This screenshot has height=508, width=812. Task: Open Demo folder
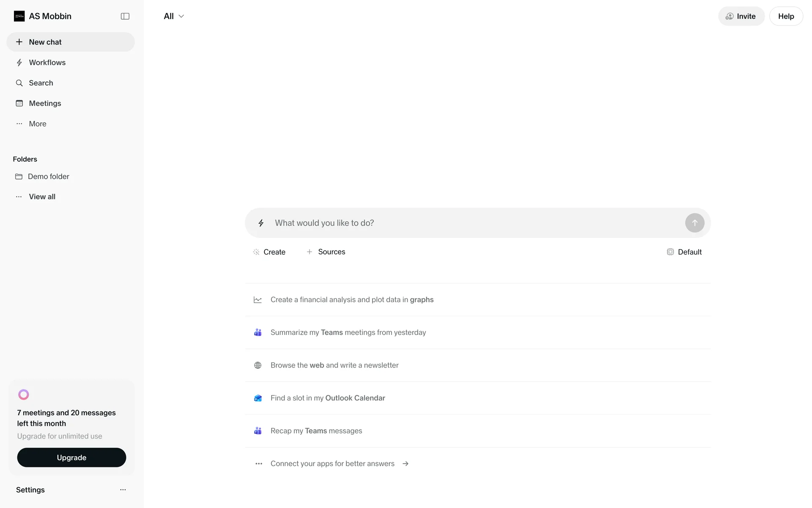(48, 177)
